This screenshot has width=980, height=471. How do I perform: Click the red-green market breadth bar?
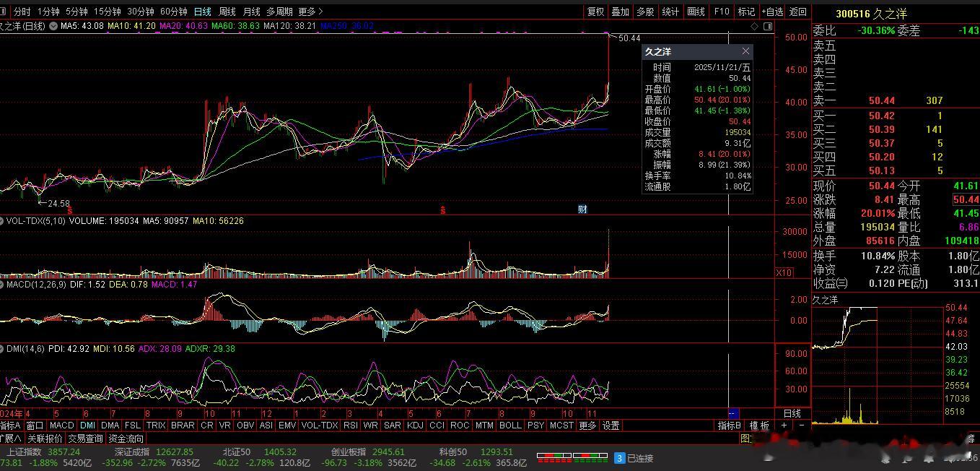pyautogui.click(x=573, y=458)
